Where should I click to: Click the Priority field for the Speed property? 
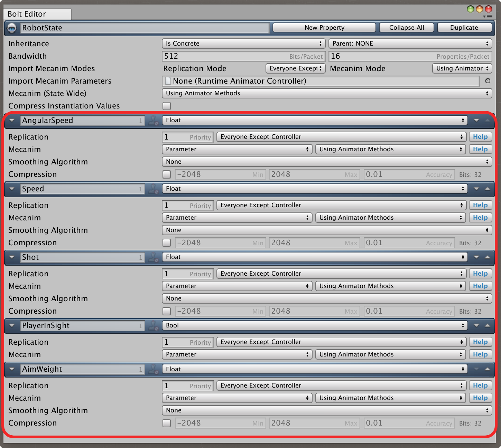tap(188, 206)
